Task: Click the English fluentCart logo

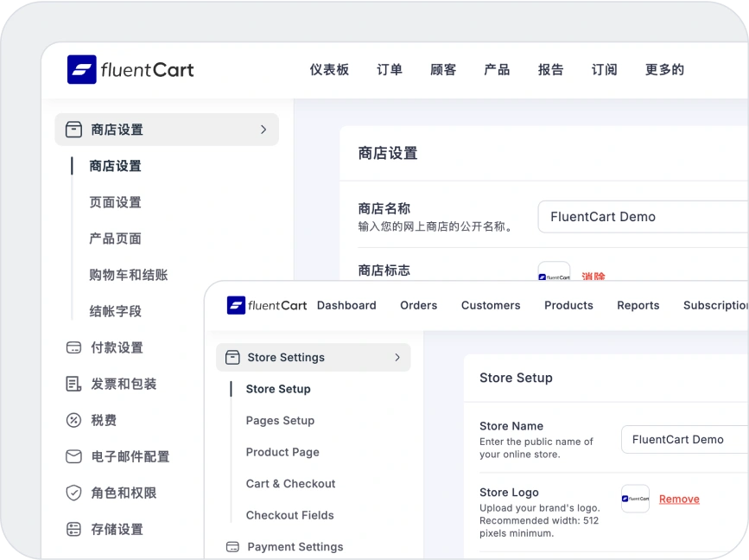Action: click(267, 305)
